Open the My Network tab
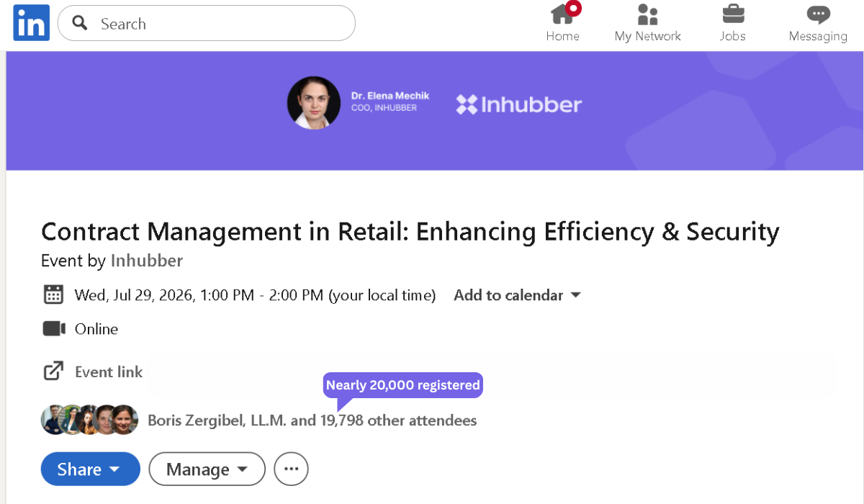This screenshot has height=504, width=864. (648, 23)
